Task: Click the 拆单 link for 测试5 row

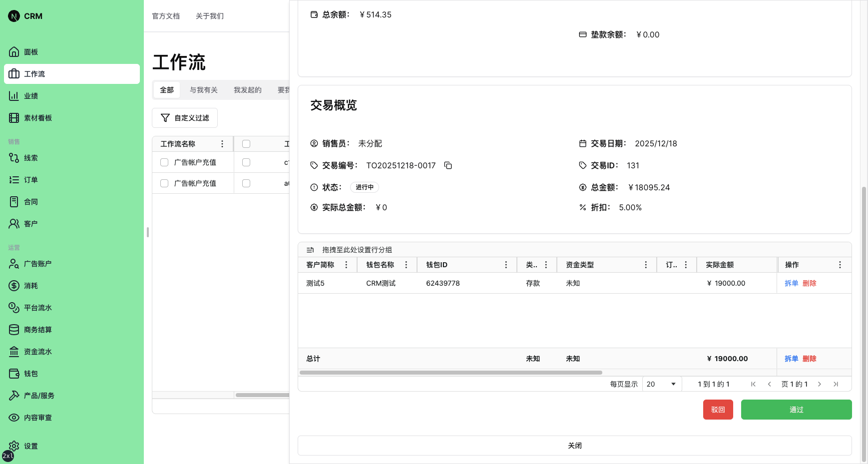Action: point(791,283)
